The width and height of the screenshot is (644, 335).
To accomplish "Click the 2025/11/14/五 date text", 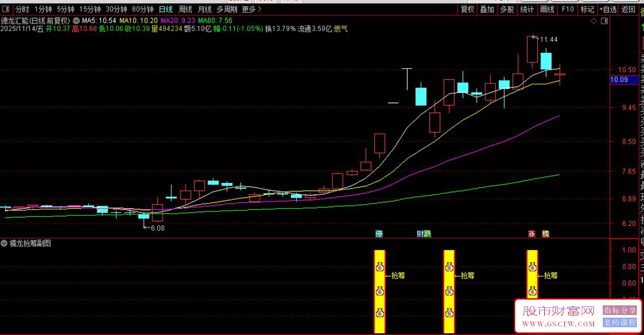I will (x=22, y=29).
